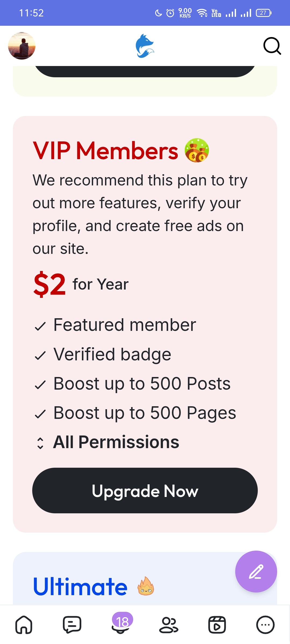Select the VIP Members plan title
290x644 pixels.
click(105, 151)
